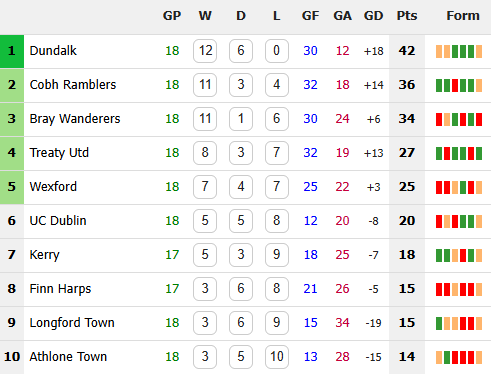
Task: Click Longford Town's form indicator bars
Action: (459, 323)
